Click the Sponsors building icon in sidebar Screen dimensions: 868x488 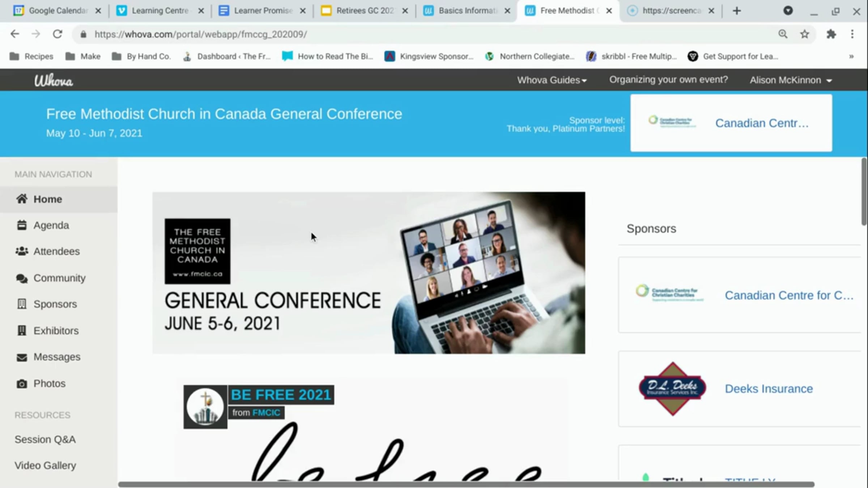tap(22, 304)
